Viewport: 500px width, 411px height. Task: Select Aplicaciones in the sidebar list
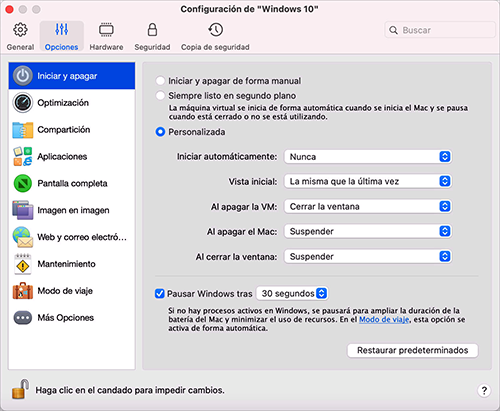[72, 156]
